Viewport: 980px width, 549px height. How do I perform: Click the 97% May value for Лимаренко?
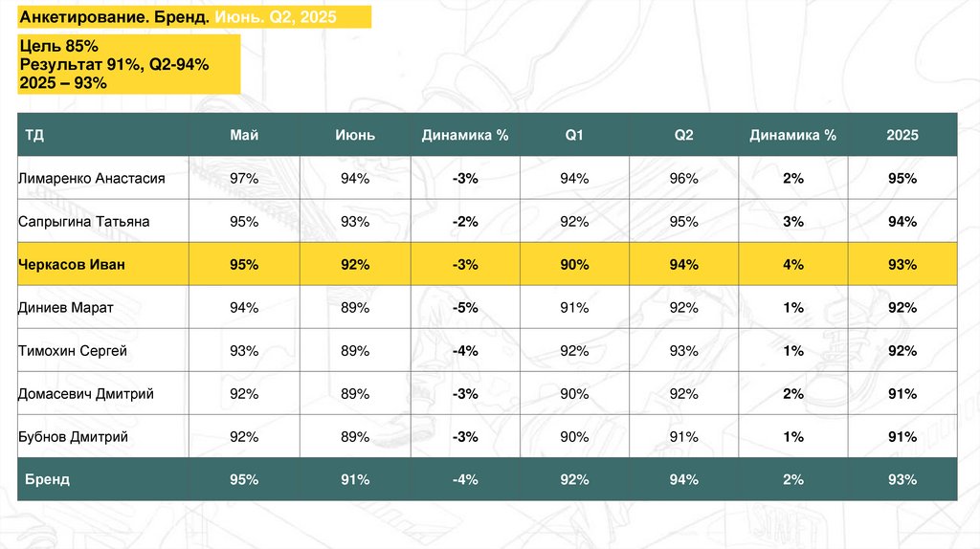coord(244,178)
